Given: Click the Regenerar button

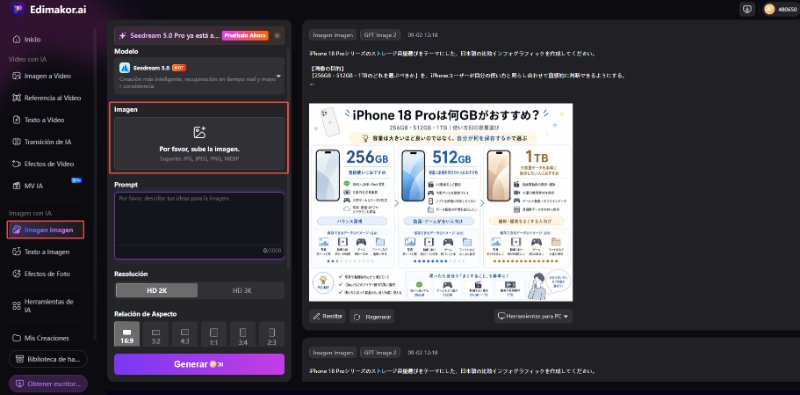Looking at the screenshot, I should (x=372, y=316).
